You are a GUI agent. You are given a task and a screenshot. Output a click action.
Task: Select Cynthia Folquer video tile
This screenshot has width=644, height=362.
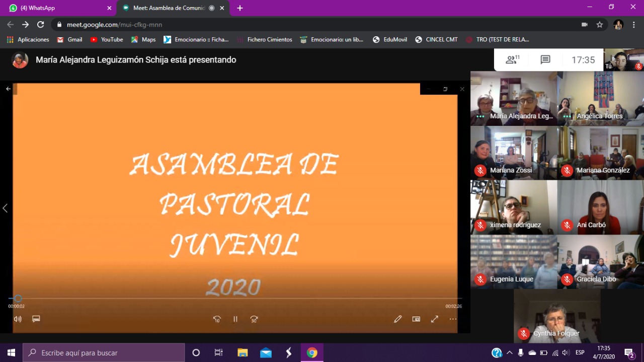pos(557,316)
